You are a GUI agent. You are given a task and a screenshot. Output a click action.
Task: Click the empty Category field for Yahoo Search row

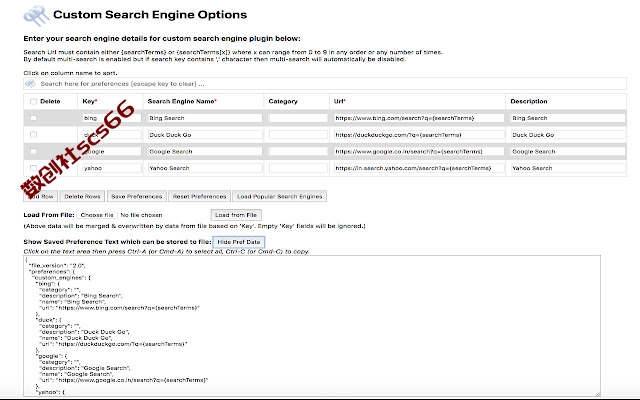point(298,168)
